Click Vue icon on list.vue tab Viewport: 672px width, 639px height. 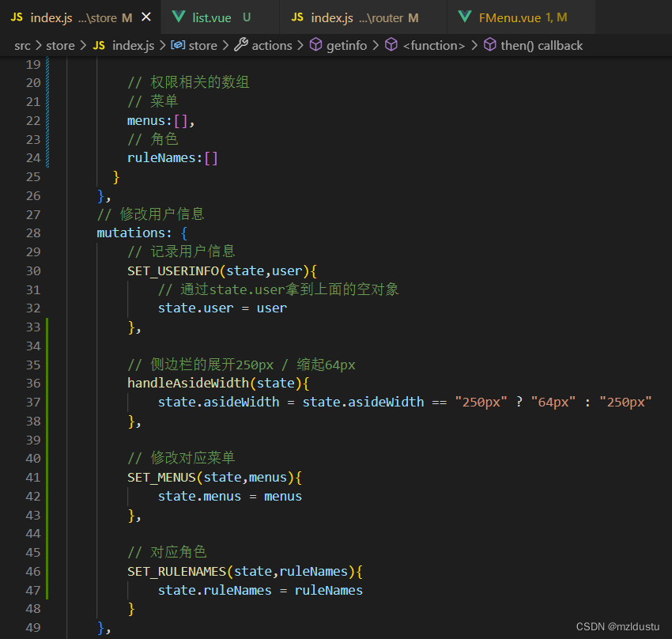click(x=179, y=17)
